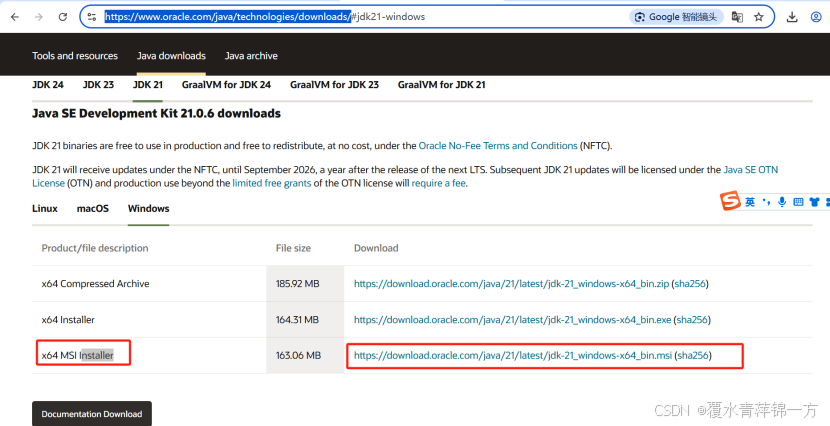
Task: Download the jdk-21_windows-x64_bin.zip link
Action: tap(511, 284)
